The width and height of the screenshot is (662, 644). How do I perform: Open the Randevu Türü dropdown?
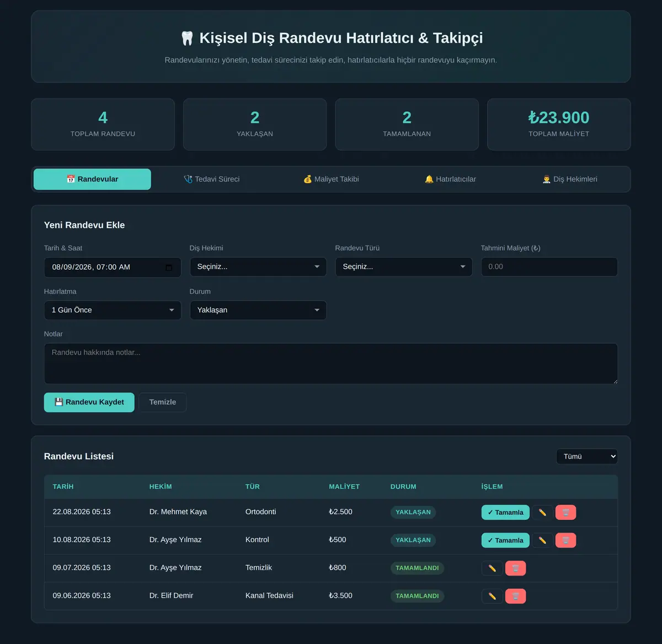(404, 267)
